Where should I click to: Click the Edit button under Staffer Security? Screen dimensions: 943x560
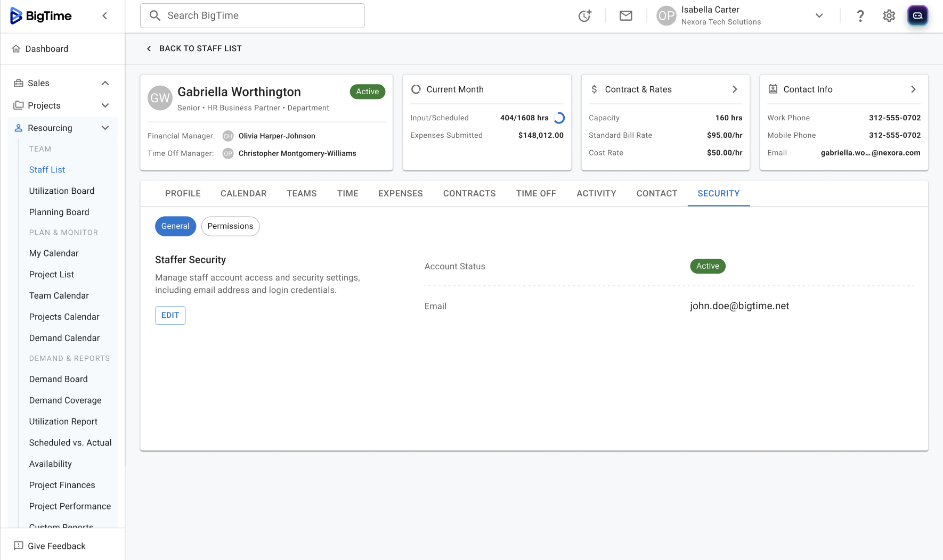pyautogui.click(x=170, y=315)
